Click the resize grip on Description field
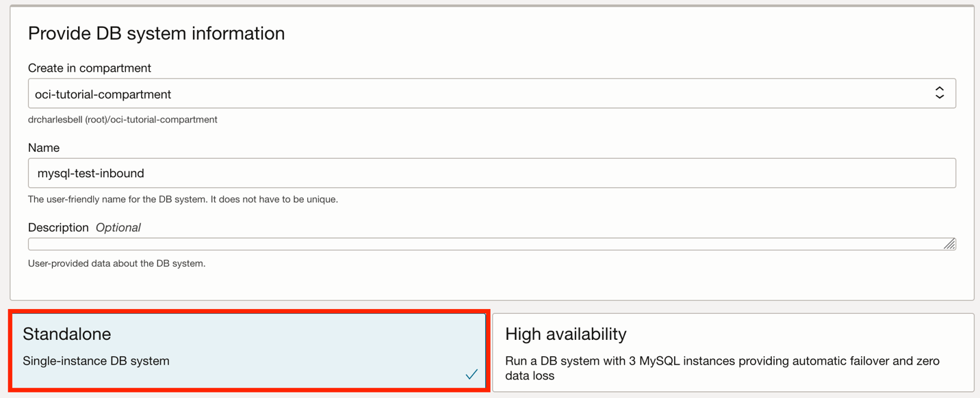 point(950,243)
